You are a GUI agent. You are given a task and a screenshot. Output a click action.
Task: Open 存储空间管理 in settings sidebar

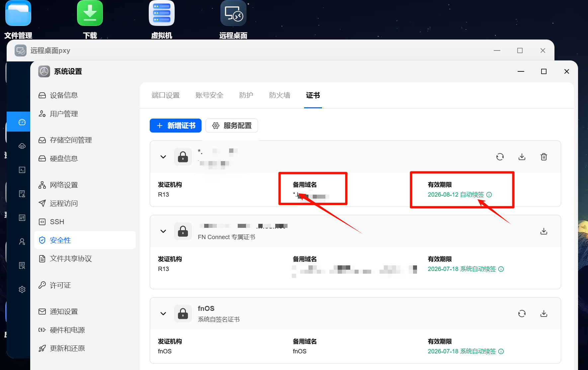(85, 140)
